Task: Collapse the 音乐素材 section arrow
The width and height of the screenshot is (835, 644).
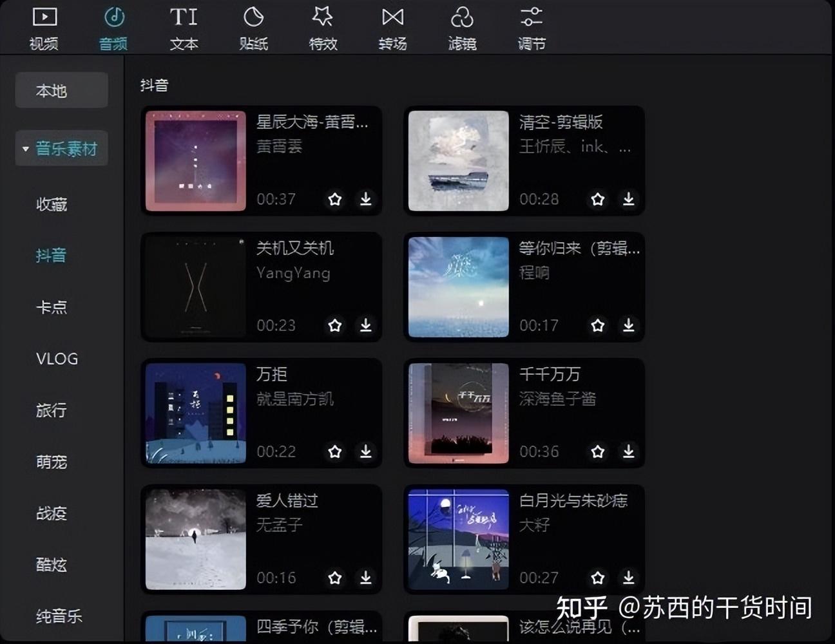Action: pyautogui.click(x=25, y=149)
